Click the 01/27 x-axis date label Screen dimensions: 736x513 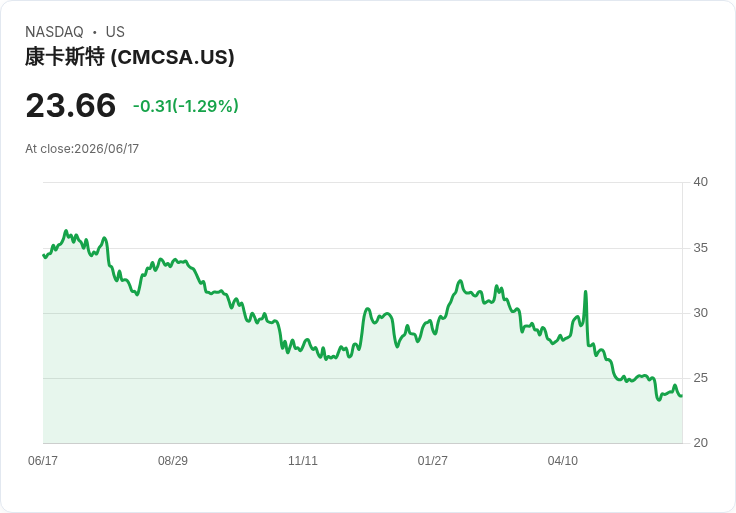[432, 460]
